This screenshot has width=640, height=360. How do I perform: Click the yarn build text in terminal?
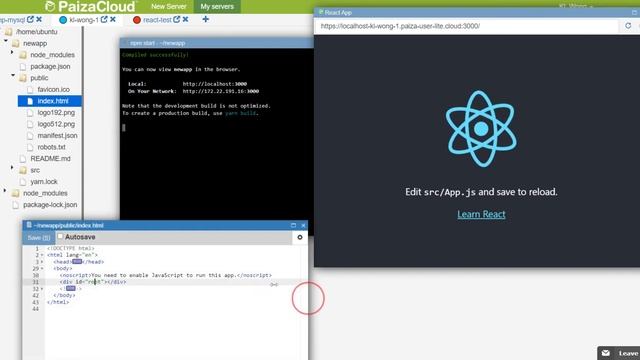point(240,113)
